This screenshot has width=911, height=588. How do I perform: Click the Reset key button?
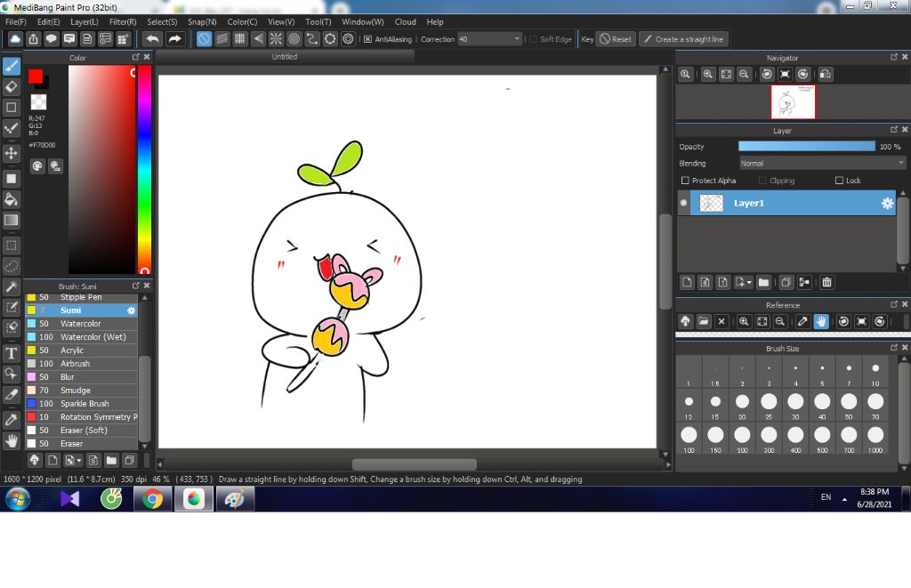[616, 39]
